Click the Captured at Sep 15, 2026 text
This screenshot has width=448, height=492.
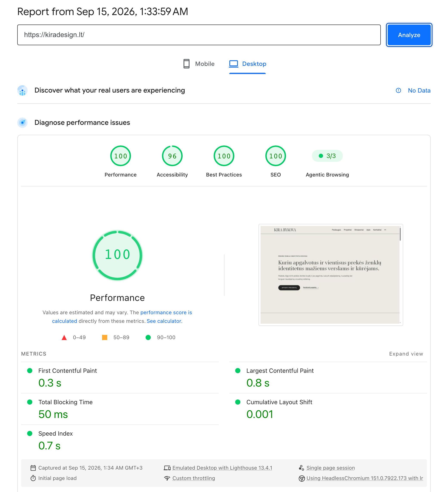pos(90,468)
